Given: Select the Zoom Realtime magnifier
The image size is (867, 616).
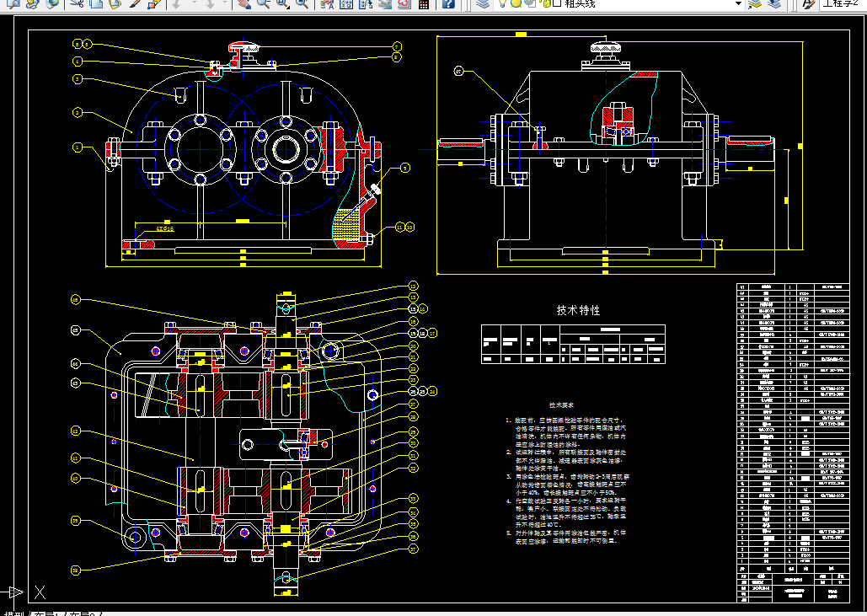Looking at the screenshot, I should click(x=263, y=4).
